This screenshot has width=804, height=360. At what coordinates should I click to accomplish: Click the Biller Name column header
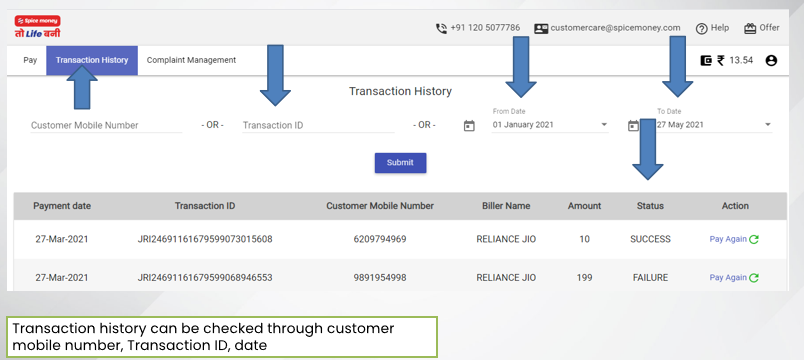click(x=506, y=206)
